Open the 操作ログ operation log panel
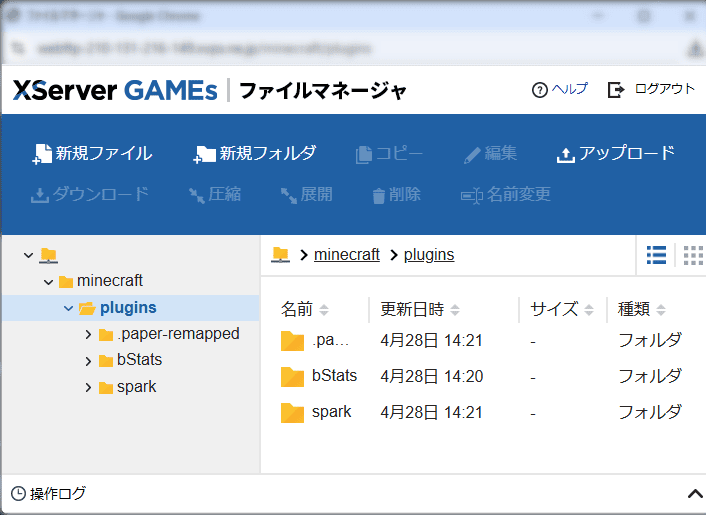The height and width of the screenshot is (515, 706). 48,494
